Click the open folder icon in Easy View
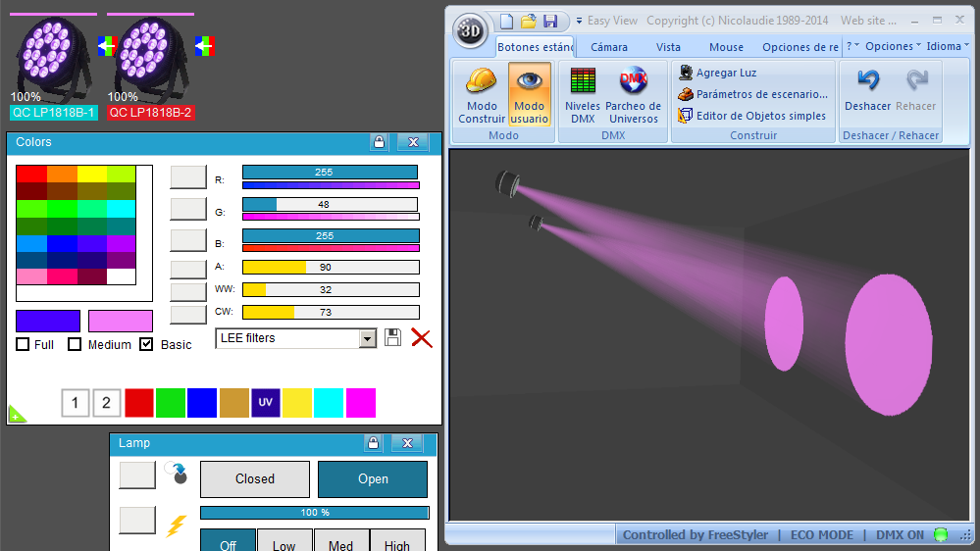The width and height of the screenshot is (980, 551). tap(529, 22)
